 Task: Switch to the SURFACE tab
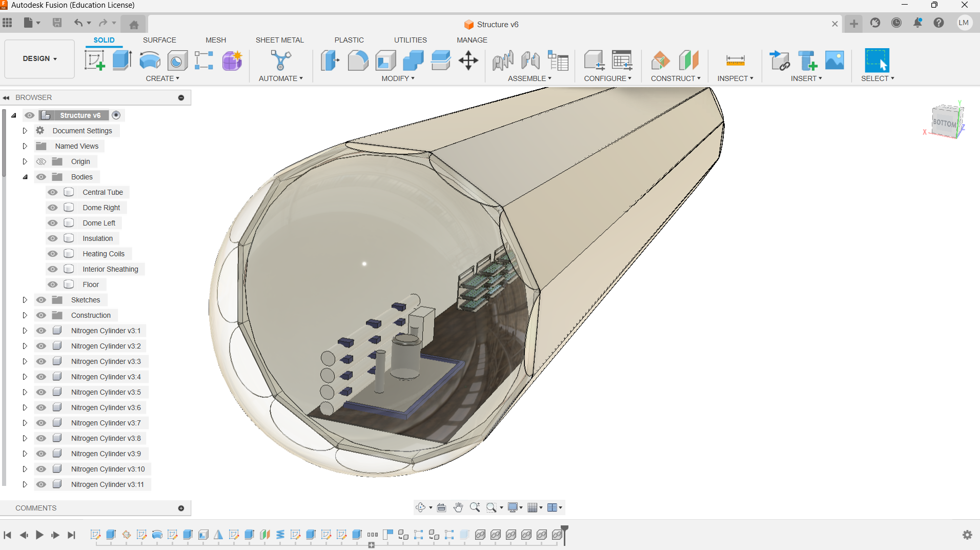click(159, 40)
